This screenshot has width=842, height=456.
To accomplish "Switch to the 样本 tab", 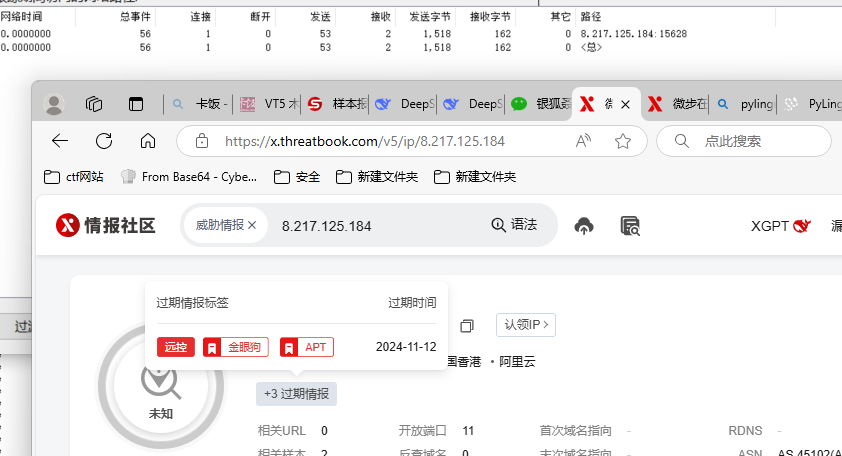I will 338,104.
